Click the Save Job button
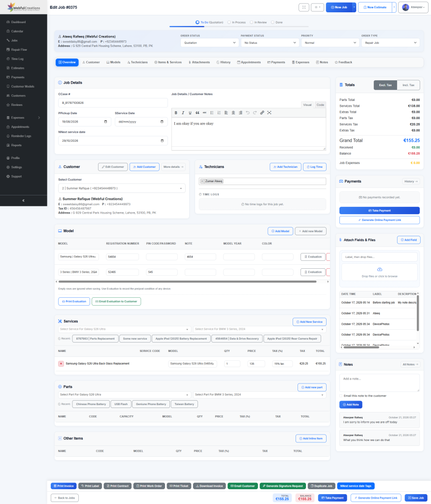 [416, 498]
